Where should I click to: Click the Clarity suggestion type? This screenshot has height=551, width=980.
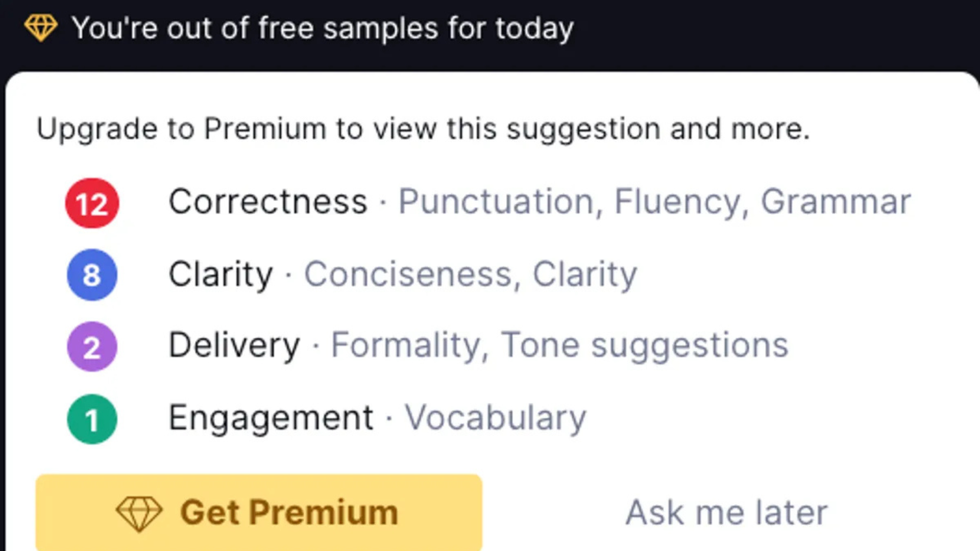pos(583,274)
